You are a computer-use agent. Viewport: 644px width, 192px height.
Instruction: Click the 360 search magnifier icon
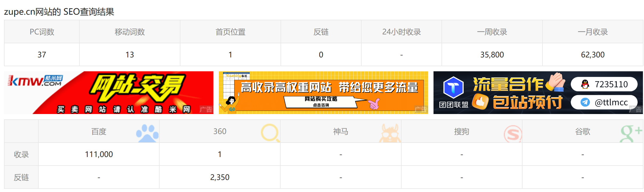click(x=270, y=133)
